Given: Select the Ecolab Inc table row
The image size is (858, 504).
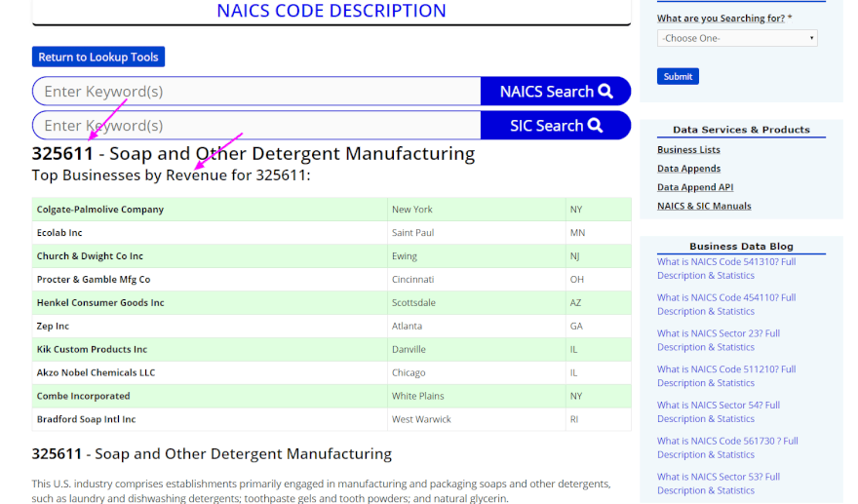Looking at the screenshot, I should click(59, 233).
